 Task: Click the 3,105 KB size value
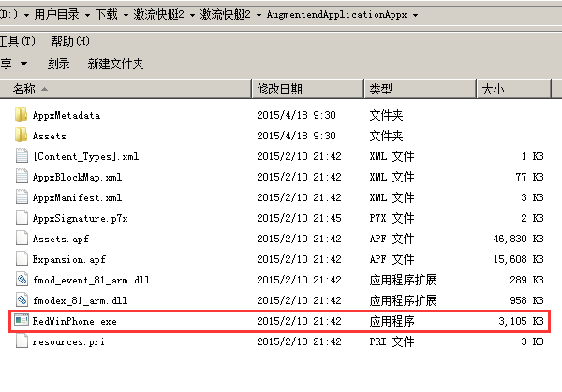(x=521, y=321)
